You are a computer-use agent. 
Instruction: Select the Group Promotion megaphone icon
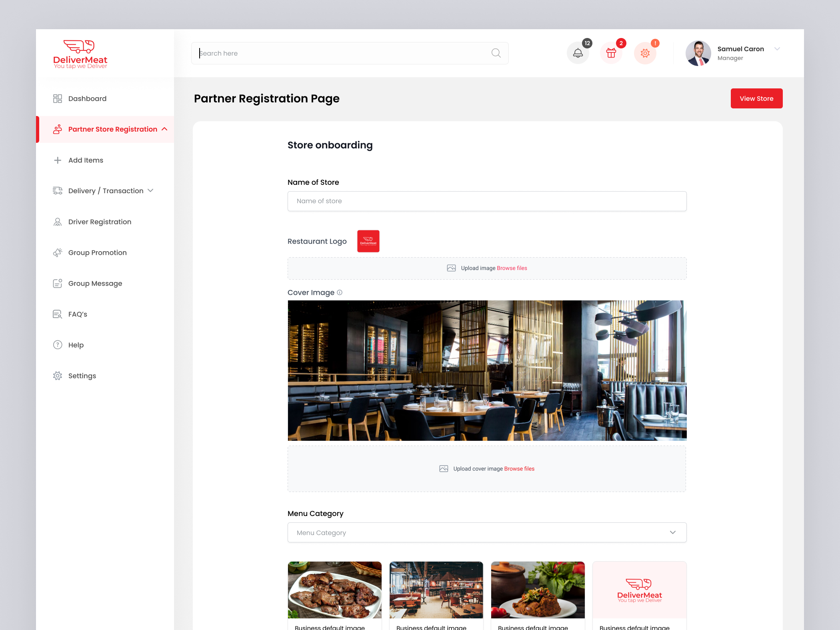point(57,252)
